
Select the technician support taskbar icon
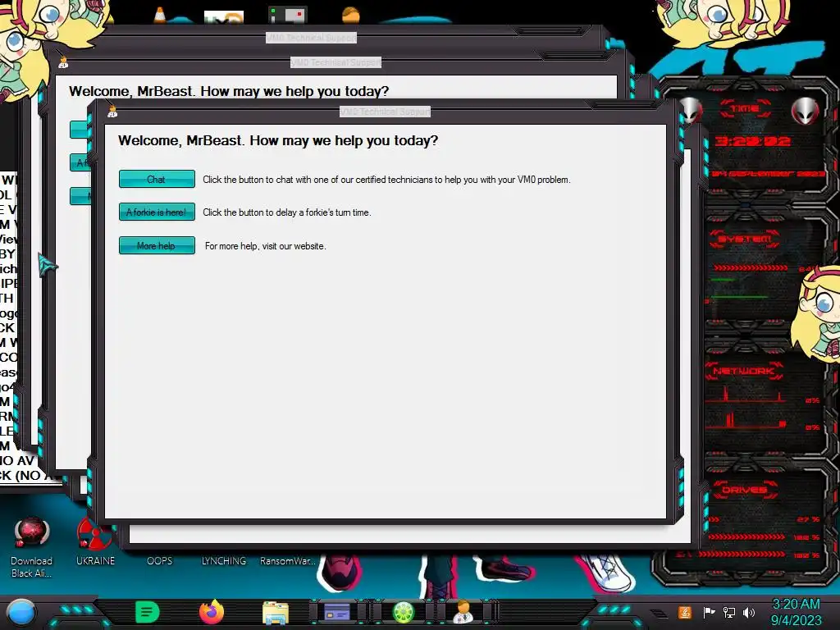point(463,612)
